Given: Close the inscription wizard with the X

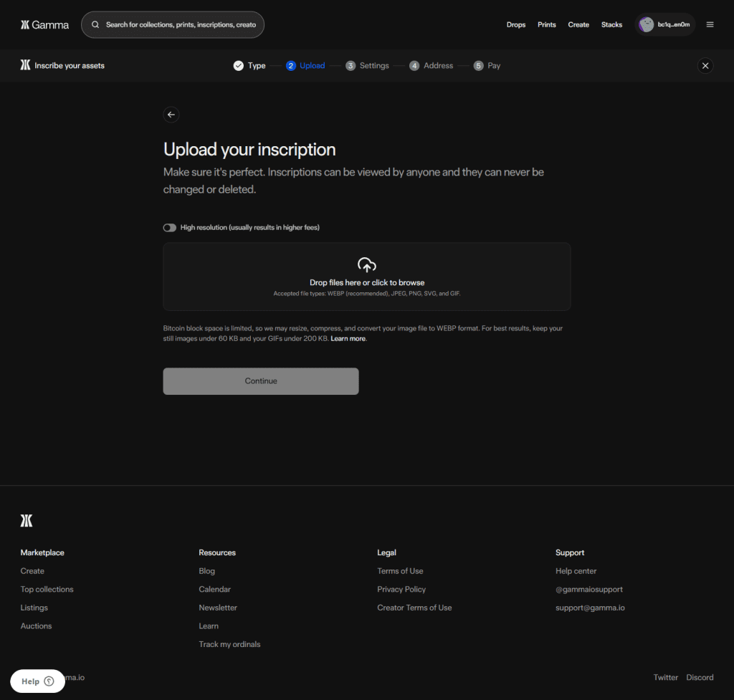Looking at the screenshot, I should (x=705, y=66).
